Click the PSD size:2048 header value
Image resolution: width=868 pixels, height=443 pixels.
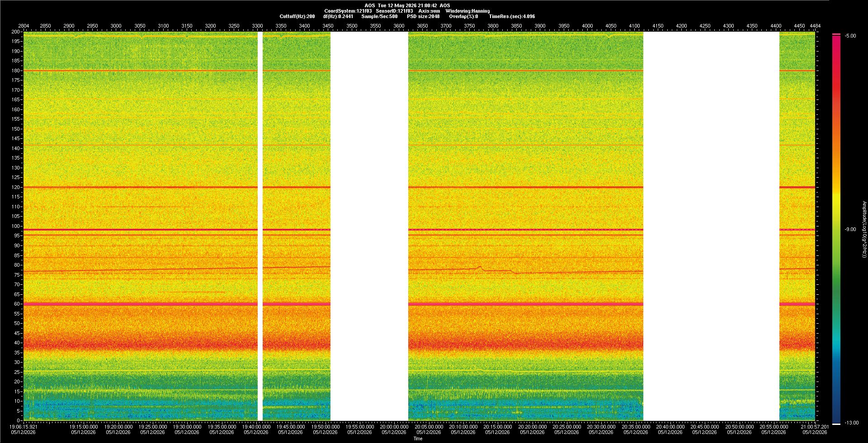click(x=423, y=16)
